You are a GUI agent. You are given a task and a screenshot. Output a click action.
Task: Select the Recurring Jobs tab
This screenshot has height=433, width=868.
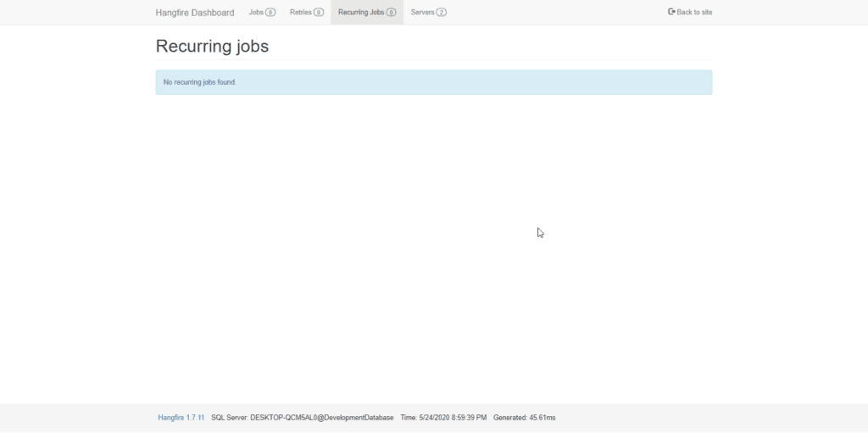tap(367, 12)
